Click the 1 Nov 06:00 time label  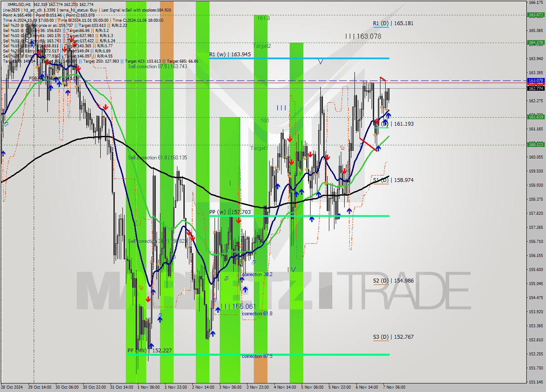pyautogui.click(x=149, y=387)
